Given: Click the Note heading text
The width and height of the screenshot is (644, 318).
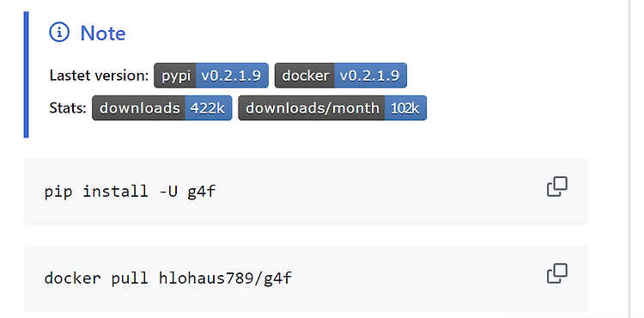Looking at the screenshot, I should (x=103, y=33).
